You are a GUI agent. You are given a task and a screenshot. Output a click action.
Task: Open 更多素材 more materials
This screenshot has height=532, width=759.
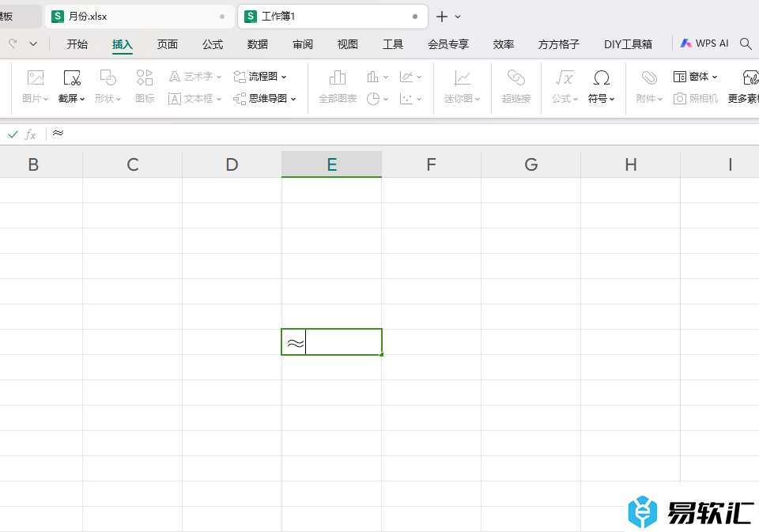click(x=743, y=87)
